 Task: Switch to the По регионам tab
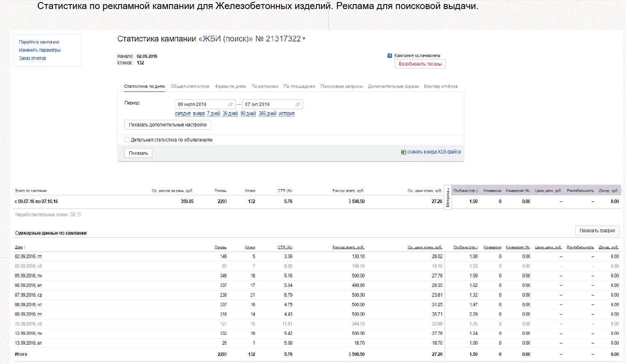[x=265, y=87]
